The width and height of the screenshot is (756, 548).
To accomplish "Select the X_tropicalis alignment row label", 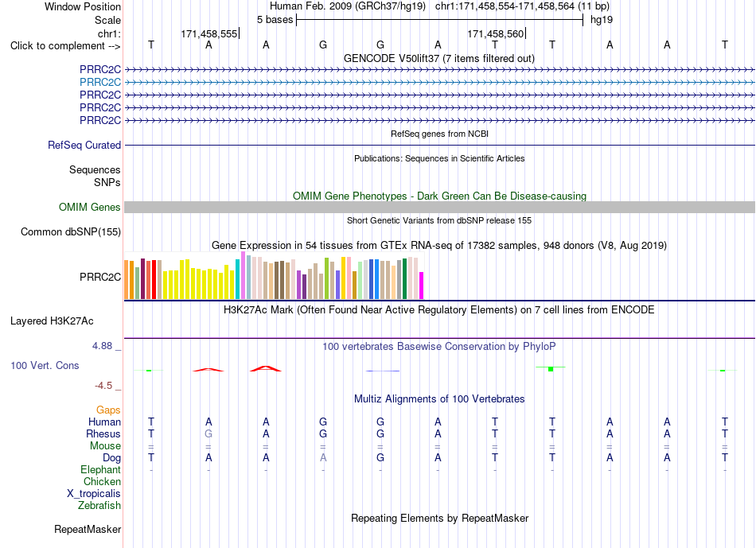I will pyautogui.click(x=94, y=494).
